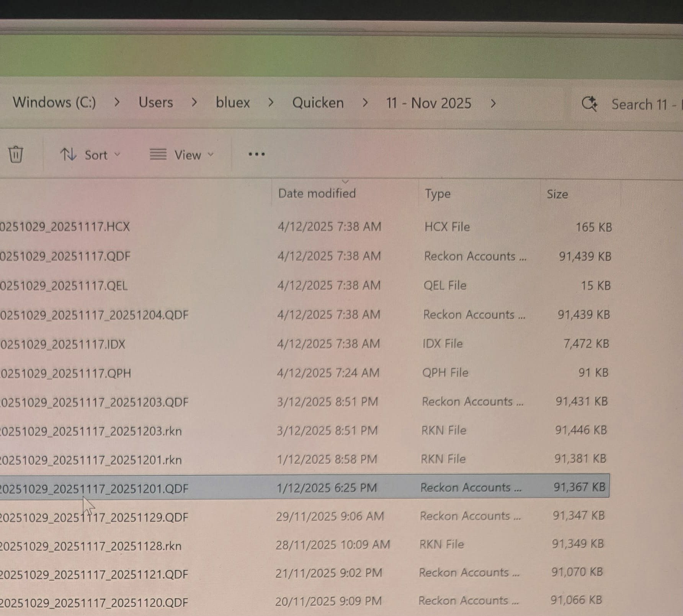The height and width of the screenshot is (616, 683).
Task: Sort by Type column header
Action: click(437, 194)
